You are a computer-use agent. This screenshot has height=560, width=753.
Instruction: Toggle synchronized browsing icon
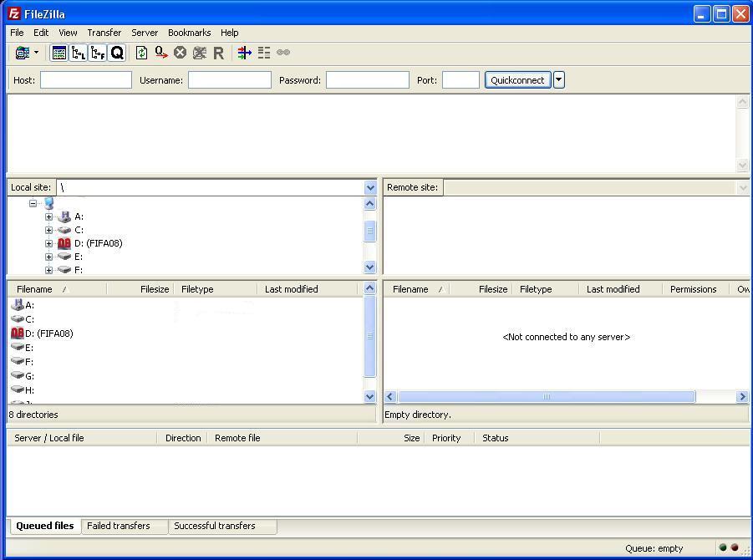[x=283, y=52]
